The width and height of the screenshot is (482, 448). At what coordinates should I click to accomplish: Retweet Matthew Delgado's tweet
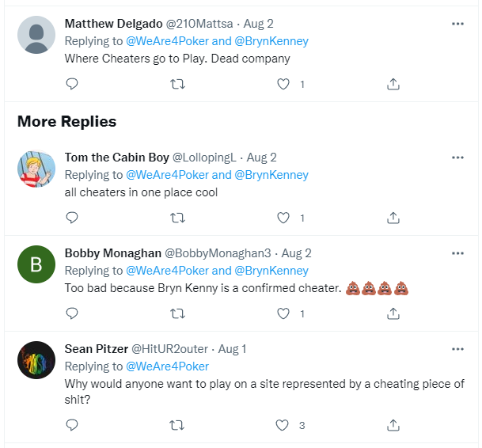coord(177,83)
